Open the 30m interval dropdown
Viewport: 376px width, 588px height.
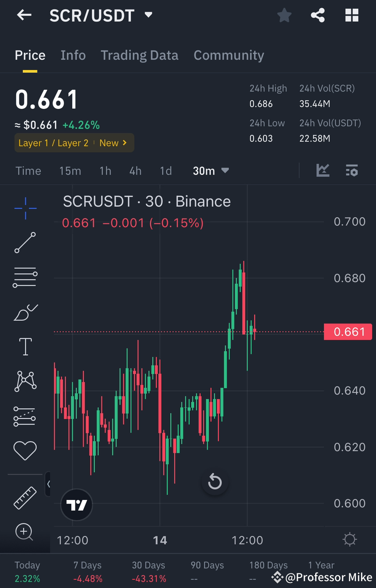[211, 171]
